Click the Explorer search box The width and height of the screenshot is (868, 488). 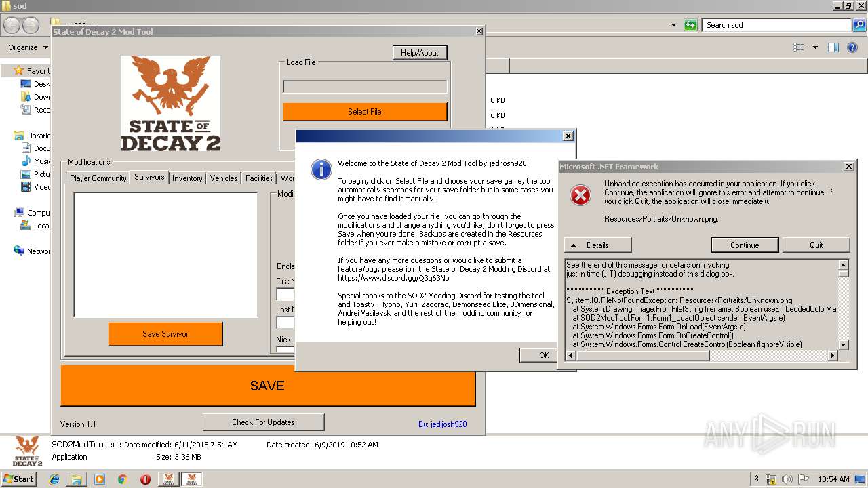click(x=777, y=25)
